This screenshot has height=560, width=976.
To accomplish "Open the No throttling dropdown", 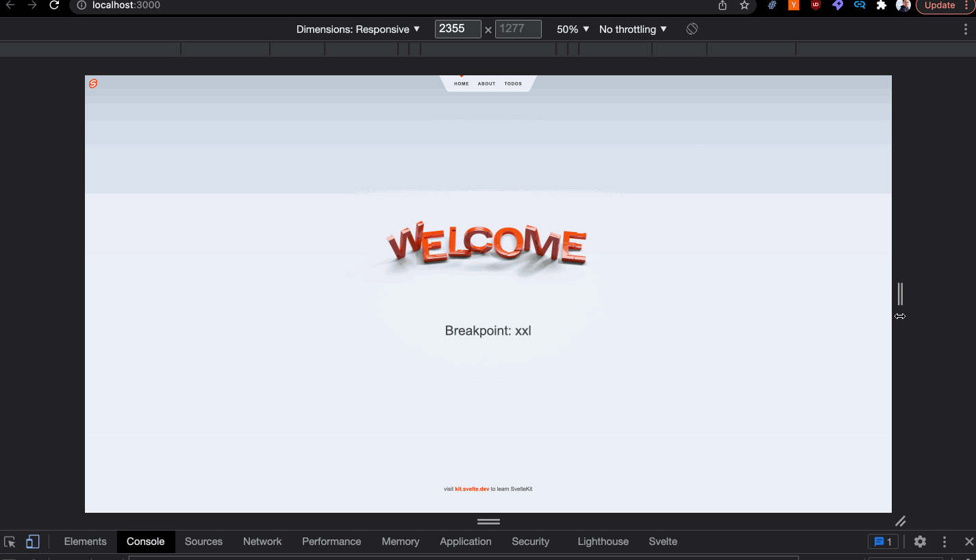I will [633, 29].
